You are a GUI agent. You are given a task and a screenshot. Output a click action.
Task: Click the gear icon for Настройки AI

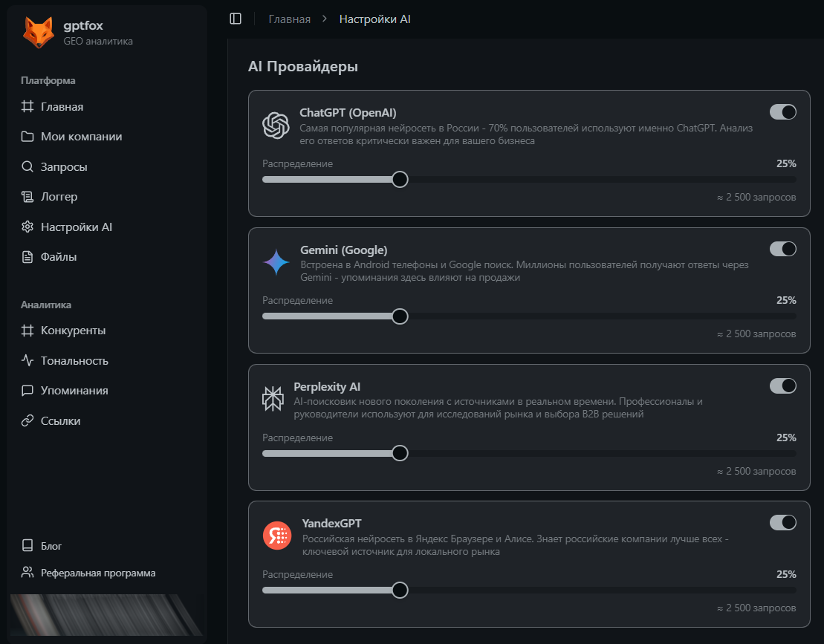point(27,227)
